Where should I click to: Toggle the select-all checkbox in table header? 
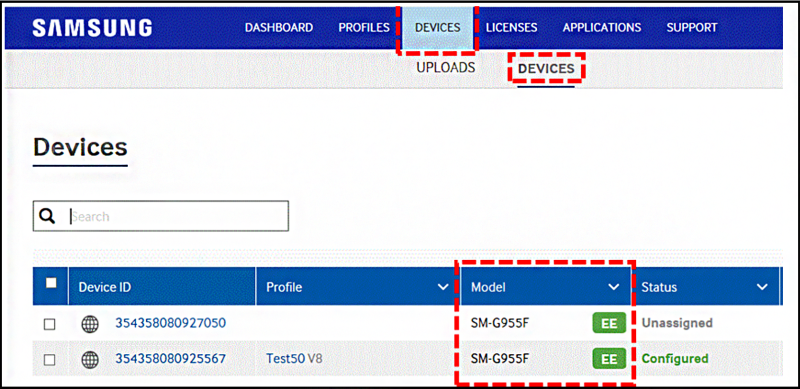pyautogui.click(x=51, y=283)
